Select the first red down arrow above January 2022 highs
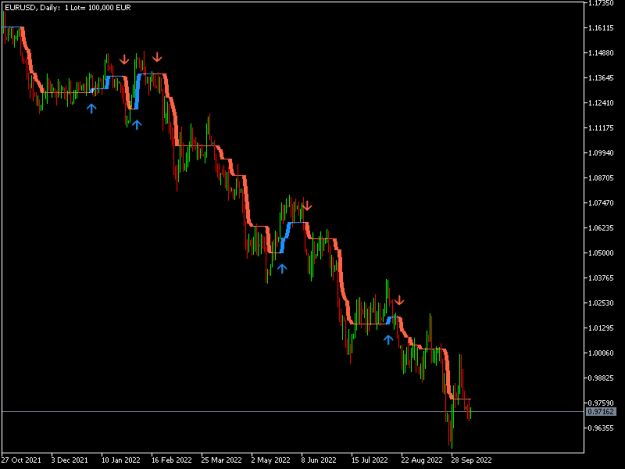This screenshot has height=469, width=625. coord(124,60)
